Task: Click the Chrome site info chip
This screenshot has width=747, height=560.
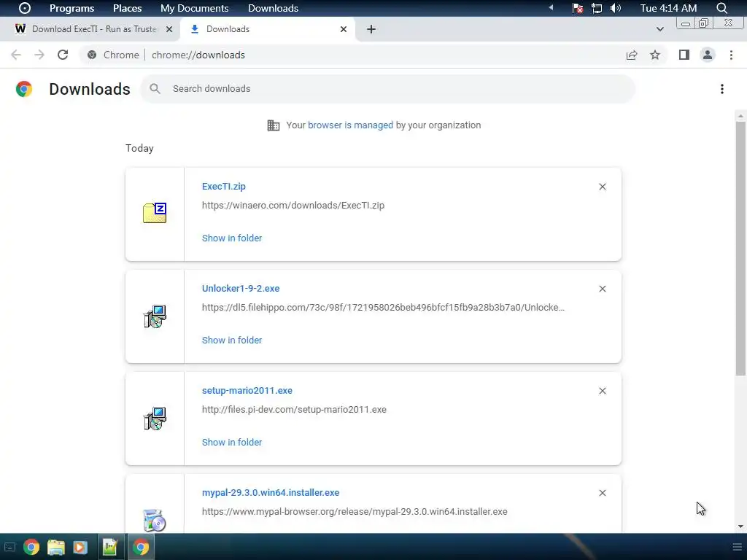Action: click(x=113, y=55)
